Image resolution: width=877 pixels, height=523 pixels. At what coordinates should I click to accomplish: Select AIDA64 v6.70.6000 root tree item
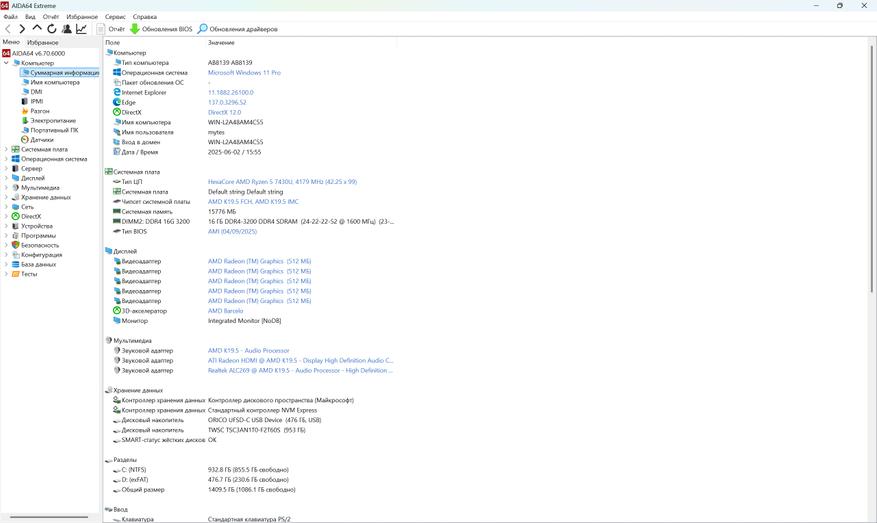[34, 53]
